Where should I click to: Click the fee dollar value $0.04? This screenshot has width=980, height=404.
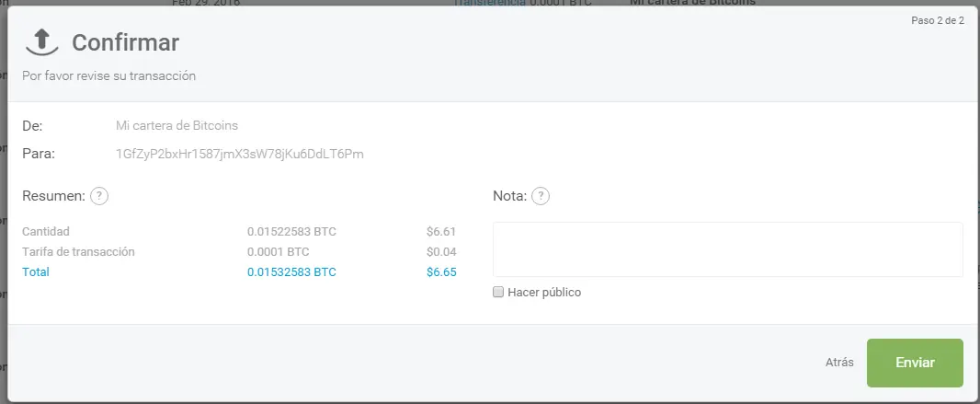click(441, 252)
